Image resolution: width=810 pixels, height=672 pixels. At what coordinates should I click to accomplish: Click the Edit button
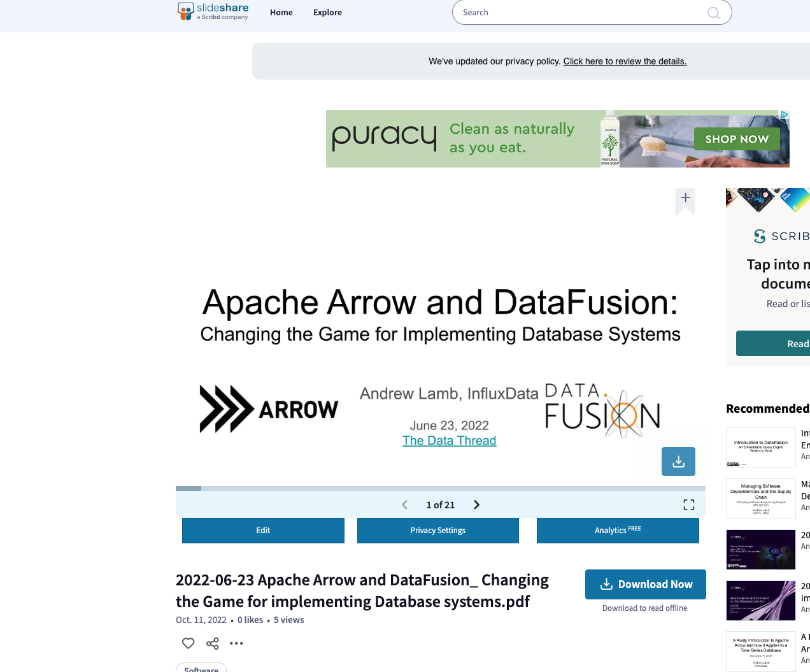tap(263, 531)
